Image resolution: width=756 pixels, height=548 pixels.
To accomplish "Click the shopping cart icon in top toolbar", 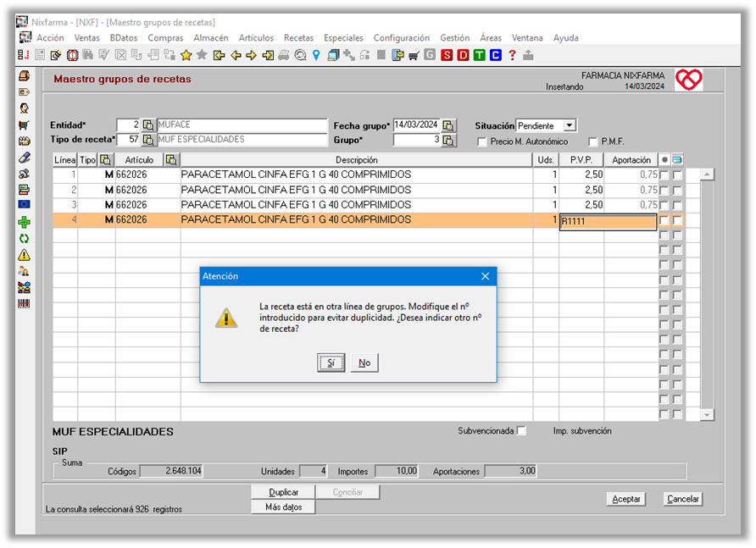I will pyautogui.click(x=414, y=56).
